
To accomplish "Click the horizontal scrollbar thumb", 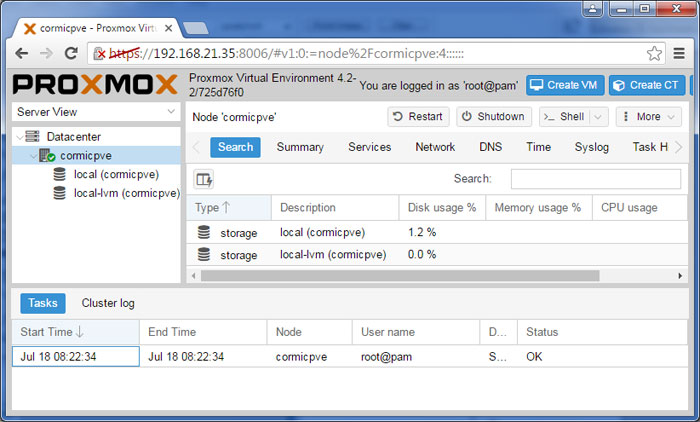I will pyautogui.click(x=400, y=276).
